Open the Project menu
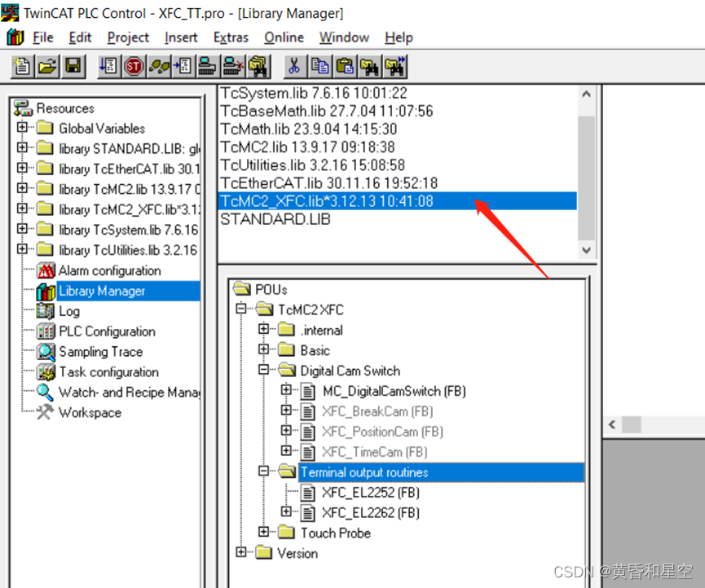 coord(128,37)
